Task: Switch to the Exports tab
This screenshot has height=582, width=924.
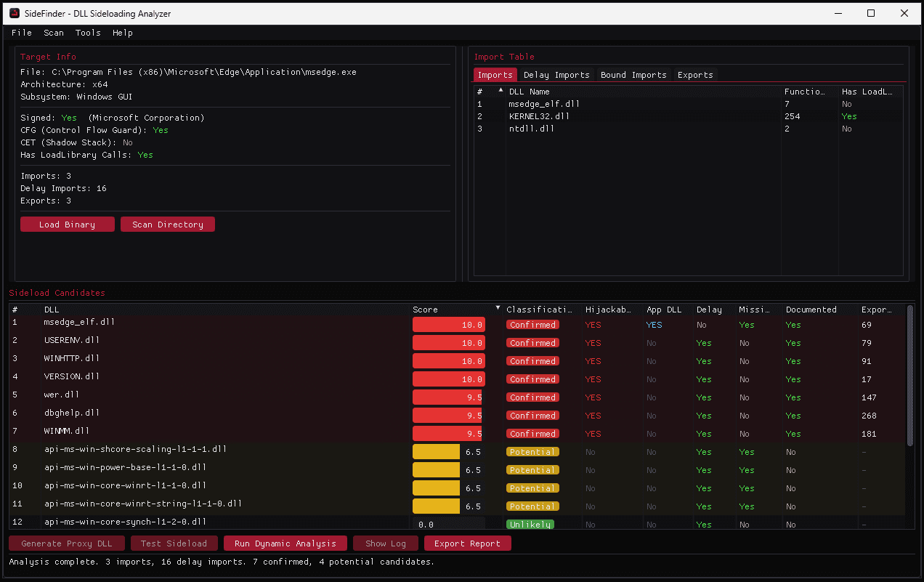Action: click(x=695, y=75)
